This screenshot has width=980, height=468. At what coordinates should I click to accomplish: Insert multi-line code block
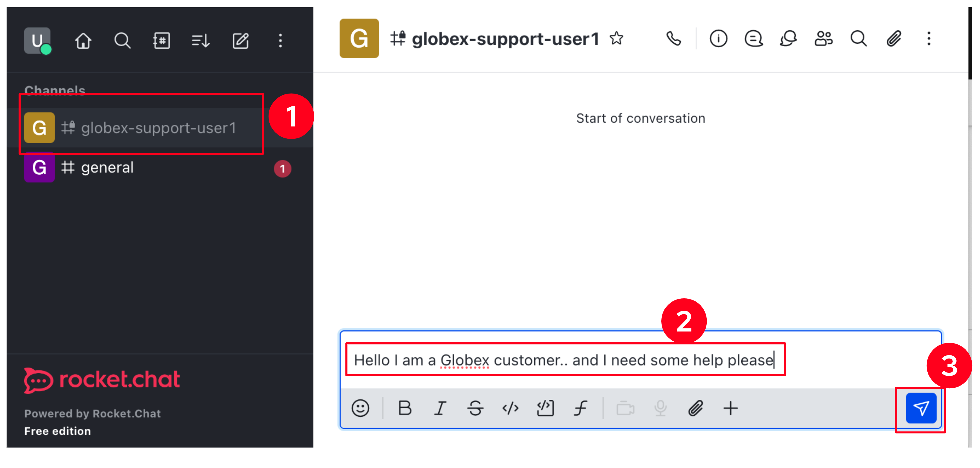click(x=545, y=408)
